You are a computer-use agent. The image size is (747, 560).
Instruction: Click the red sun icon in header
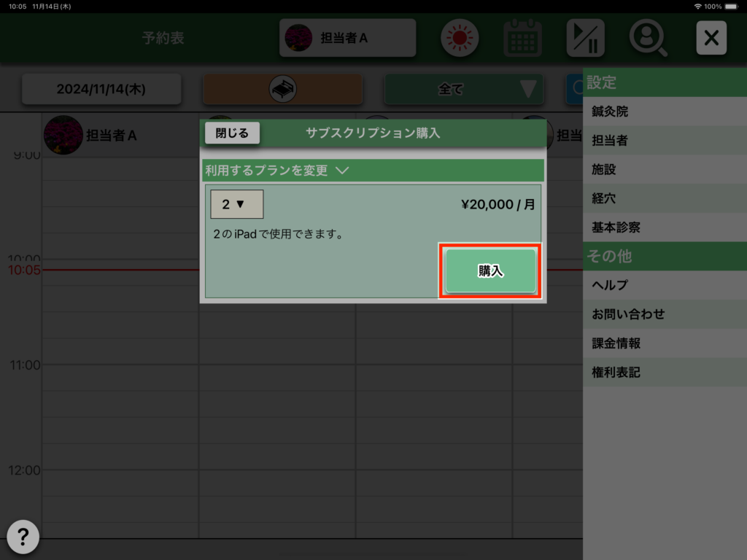[460, 38]
